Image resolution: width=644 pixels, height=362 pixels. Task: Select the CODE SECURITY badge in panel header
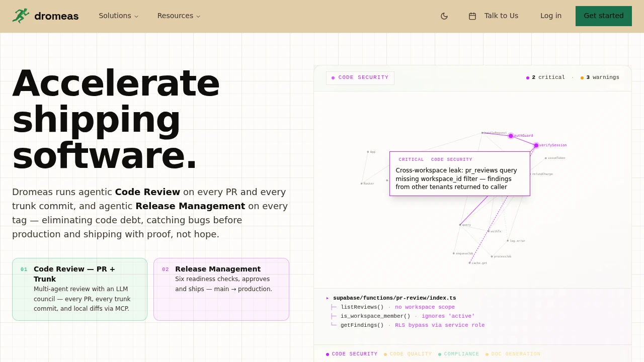click(x=360, y=78)
